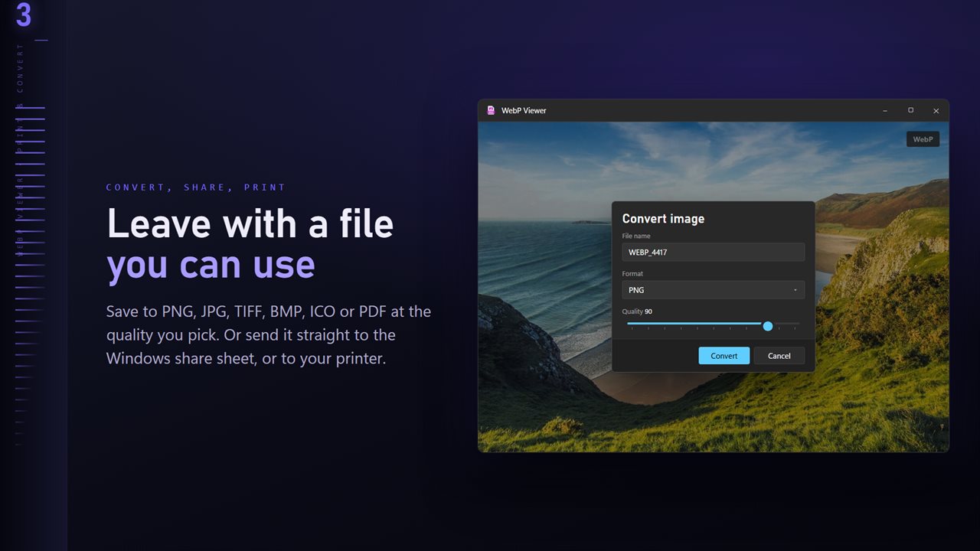Close the WebP Viewer window
Viewport: 980px width, 551px height.
point(936,110)
